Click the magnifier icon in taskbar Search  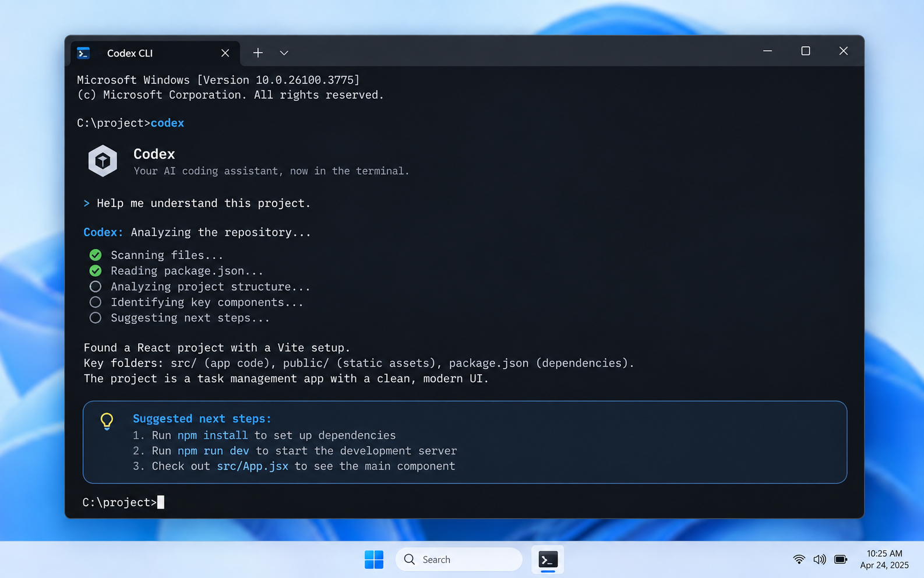[410, 559]
